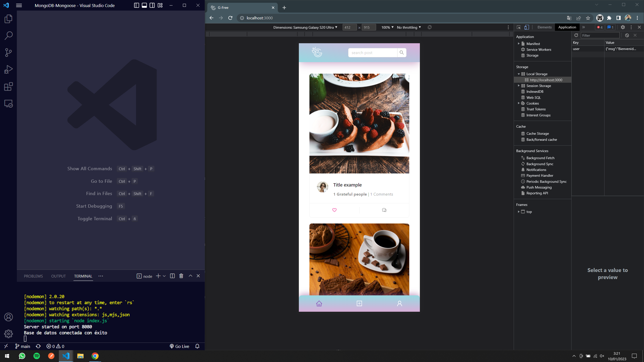
Task: Go to profile in bottom nav
Action: click(x=399, y=303)
